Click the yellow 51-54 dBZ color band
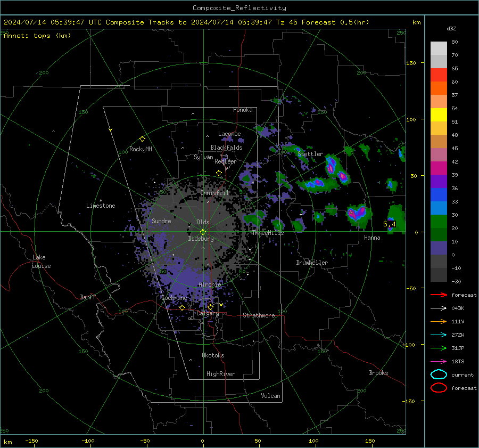This screenshot has width=479, height=448. pyautogui.click(x=439, y=115)
